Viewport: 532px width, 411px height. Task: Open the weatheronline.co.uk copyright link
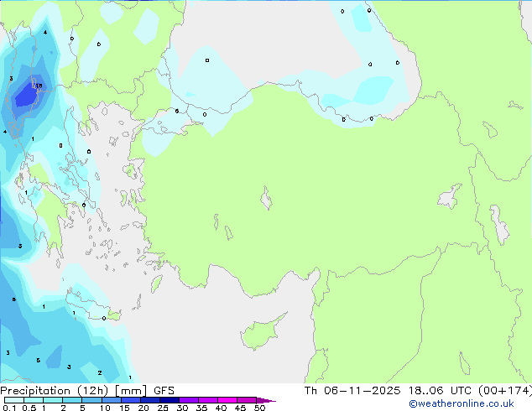coord(462,403)
